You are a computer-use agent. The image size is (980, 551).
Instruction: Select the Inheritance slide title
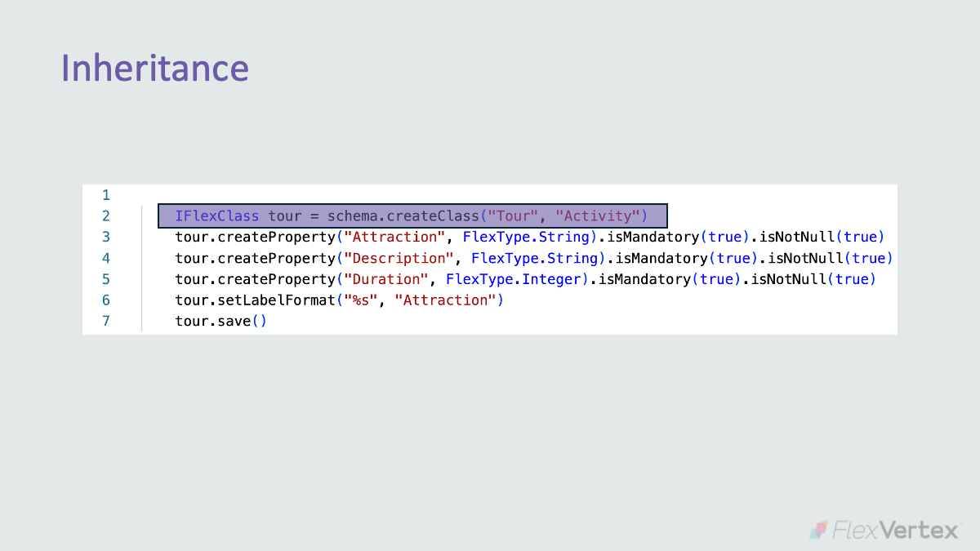154,69
